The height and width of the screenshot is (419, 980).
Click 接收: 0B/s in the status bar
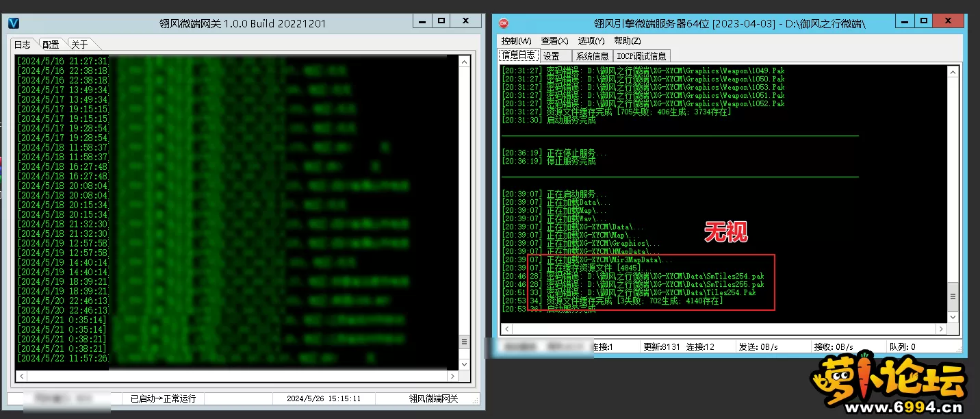coord(834,347)
